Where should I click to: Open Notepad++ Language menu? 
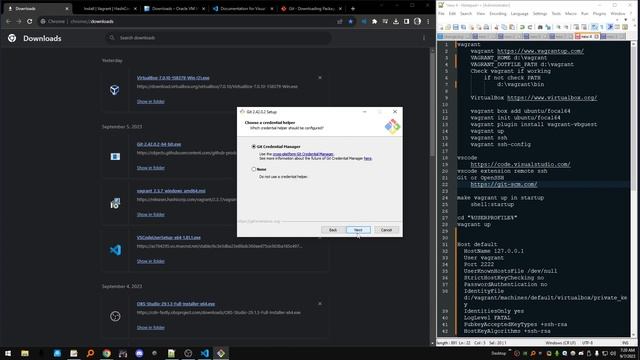(520, 13)
